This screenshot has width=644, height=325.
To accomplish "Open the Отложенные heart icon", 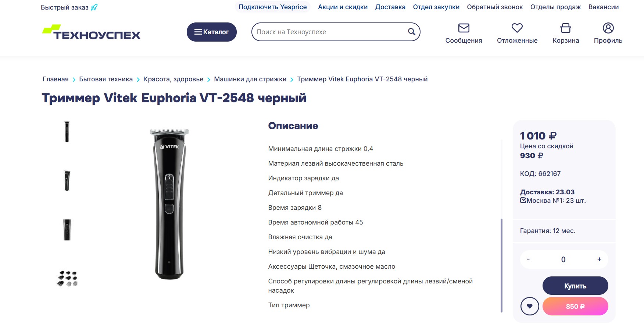I will click(517, 28).
